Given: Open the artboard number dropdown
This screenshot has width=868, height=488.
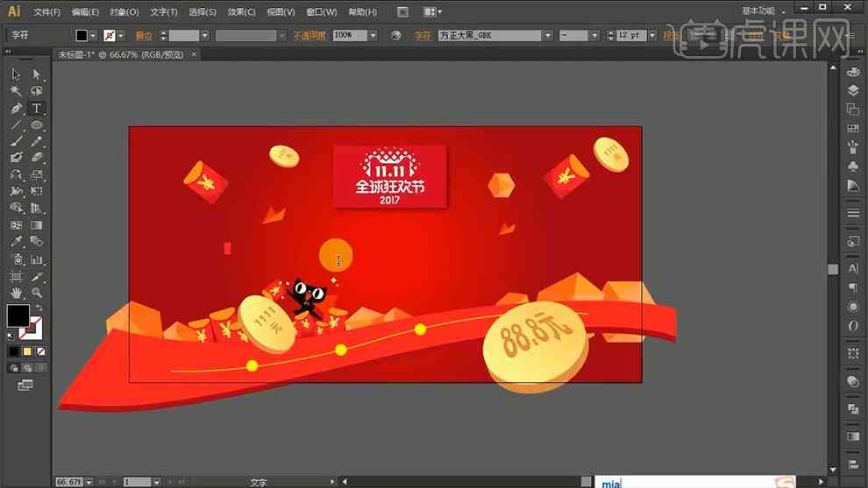Looking at the screenshot, I should [x=157, y=483].
